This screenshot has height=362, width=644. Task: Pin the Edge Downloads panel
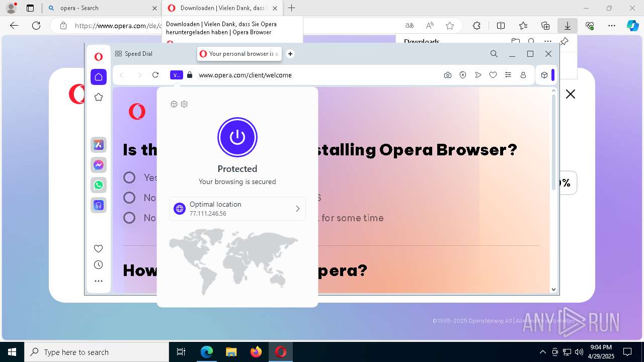564,42
